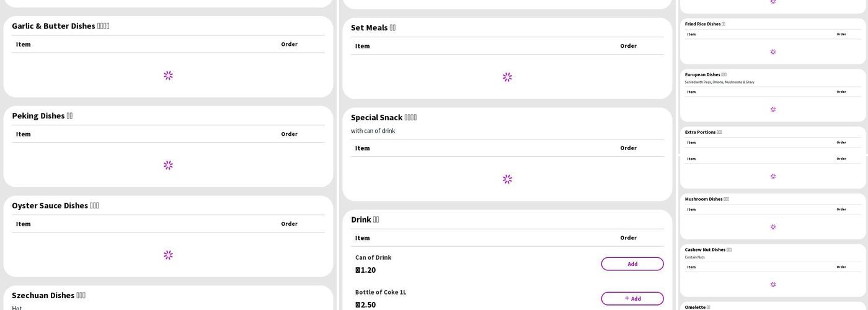This screenshot has width=868, height=310.
Task: Click the Set Meals loading spinner
Action: pyautogui.click(x=507, y=77)
